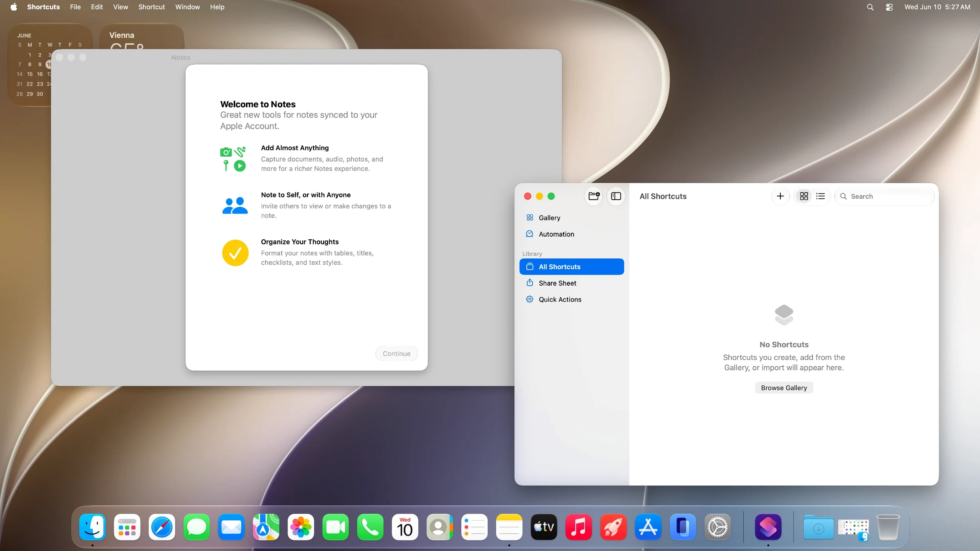Select Quick Actions in the Library
This screenshot has height=551, width=980.
pos(571,299)
